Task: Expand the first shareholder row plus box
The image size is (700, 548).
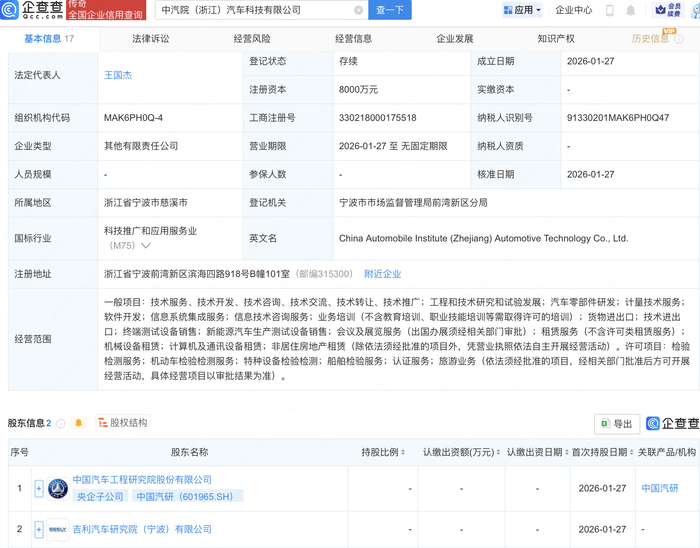Action: click(39, 489)
